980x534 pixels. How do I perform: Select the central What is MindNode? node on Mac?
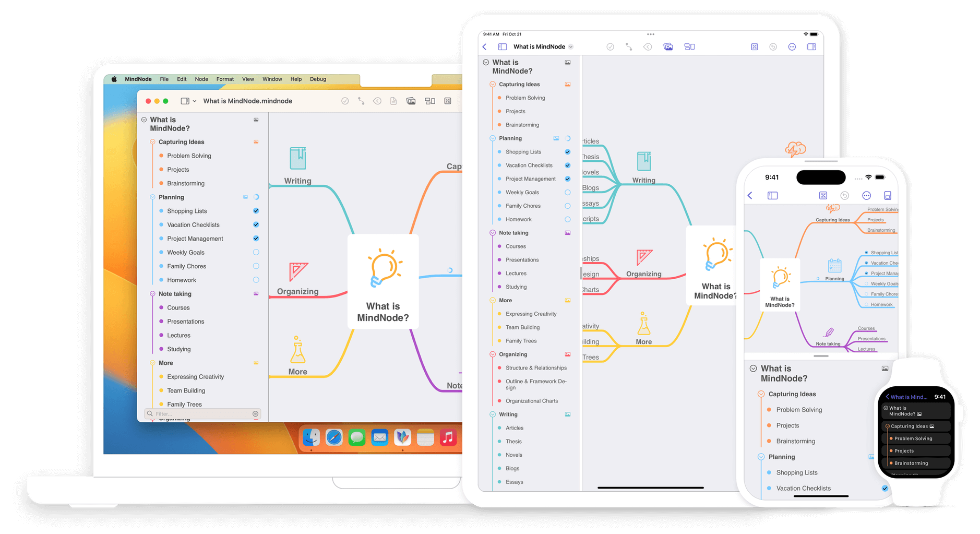pos(383,282)
